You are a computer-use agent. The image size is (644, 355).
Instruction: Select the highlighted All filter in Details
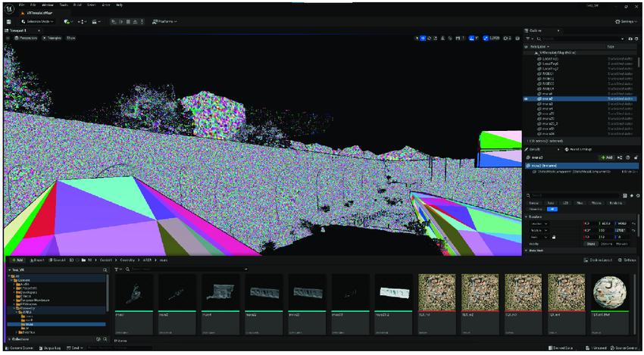pos(552,209)
